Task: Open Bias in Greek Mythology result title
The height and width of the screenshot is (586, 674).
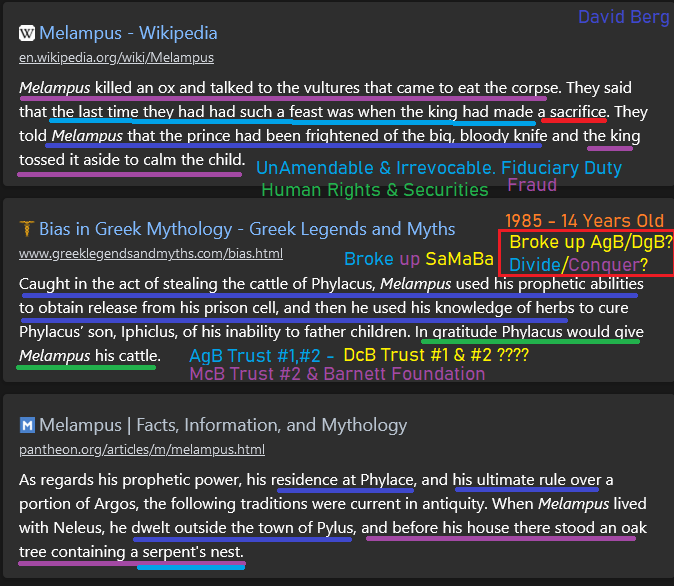Action: [247, 229]
